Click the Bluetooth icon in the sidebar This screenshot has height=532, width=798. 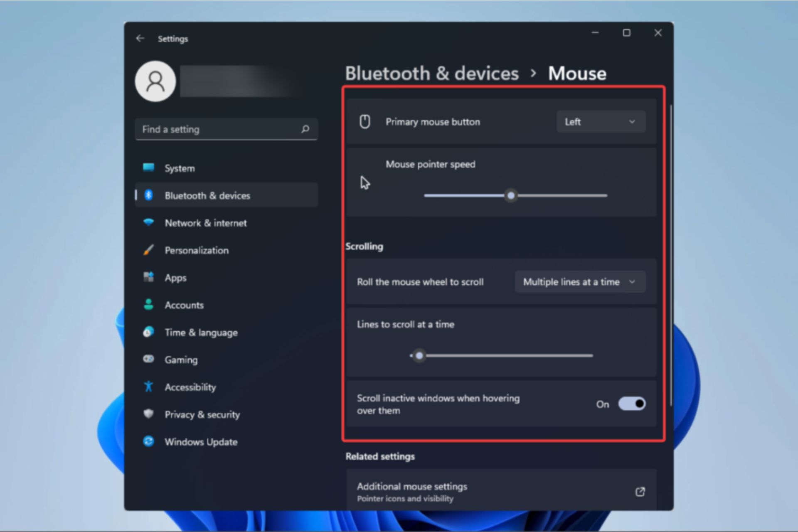point(148,195)
